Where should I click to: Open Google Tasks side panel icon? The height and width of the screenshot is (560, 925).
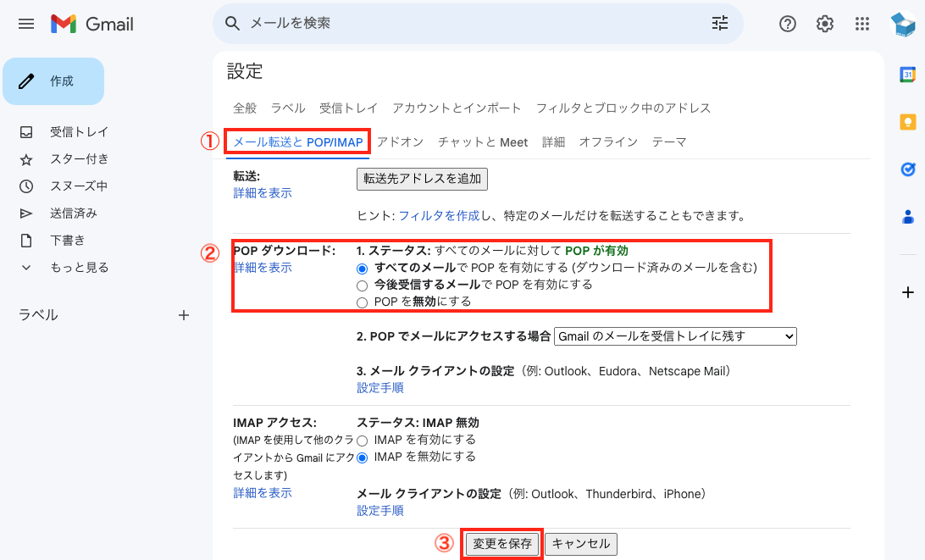[907, 169]
